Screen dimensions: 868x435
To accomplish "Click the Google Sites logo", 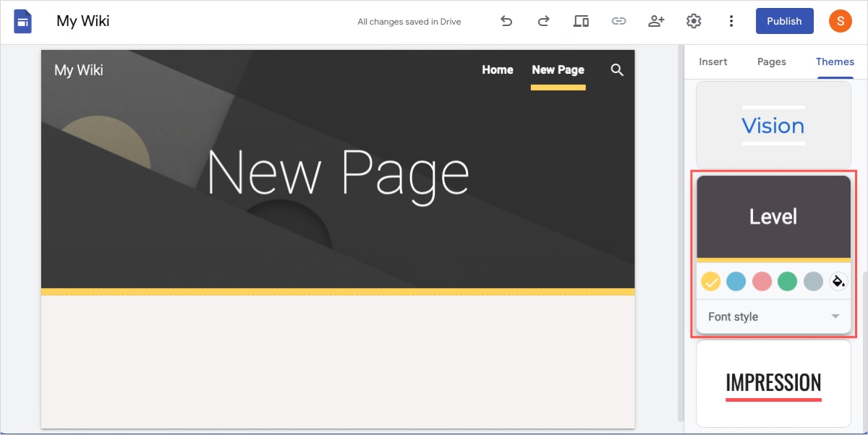I will [22, 21].
